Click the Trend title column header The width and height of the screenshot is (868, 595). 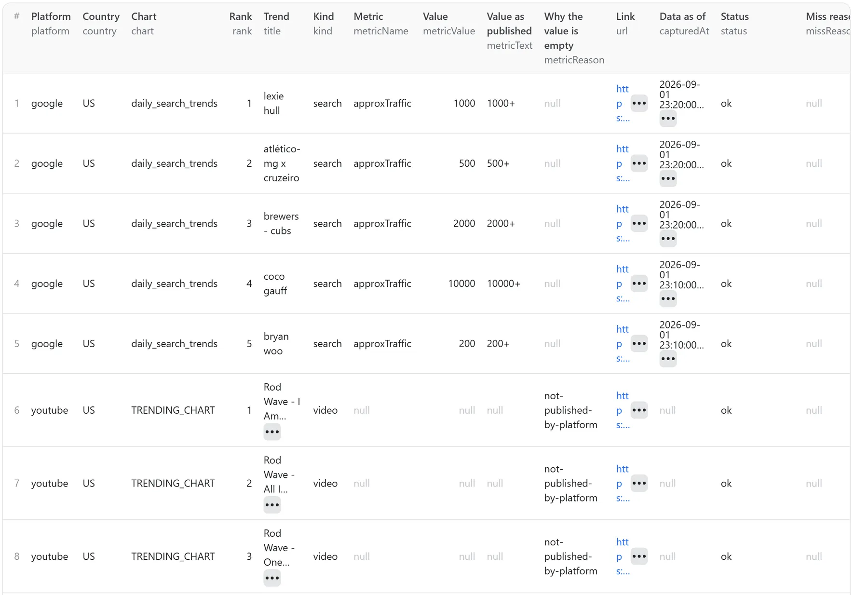pos(276,24)
